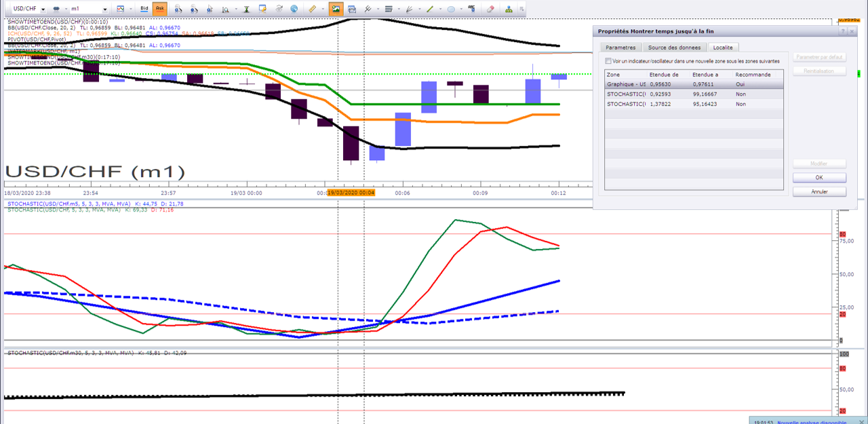
Task: Click the green compress-chart icon
Action: click(246, 9)
